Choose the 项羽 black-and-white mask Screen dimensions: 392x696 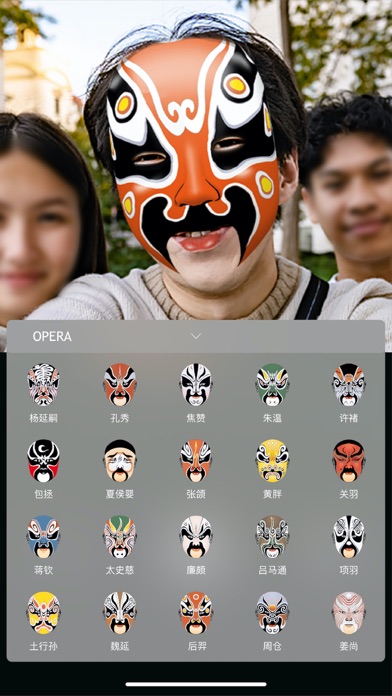[348, 537]
